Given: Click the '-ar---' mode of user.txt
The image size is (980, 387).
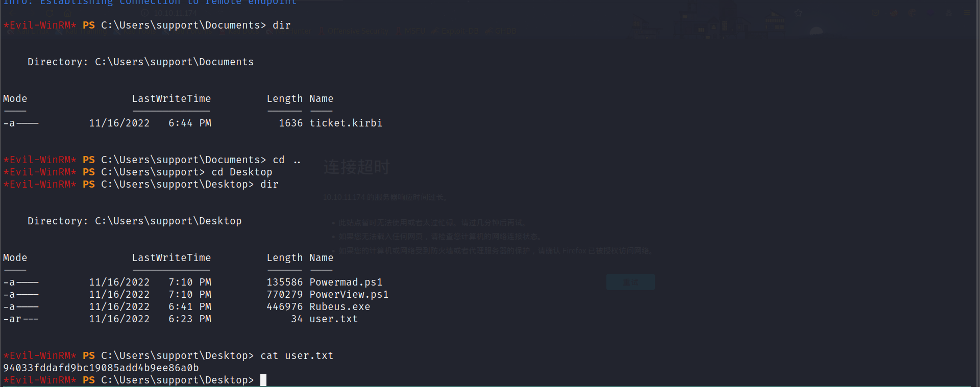Looking at the screenshot, I should point(20,319).
